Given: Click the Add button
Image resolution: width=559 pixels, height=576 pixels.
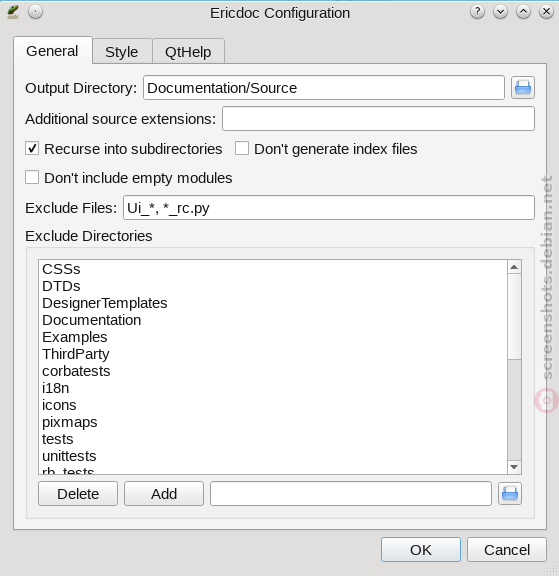Looking at the screenshot, I should (164, 494).
